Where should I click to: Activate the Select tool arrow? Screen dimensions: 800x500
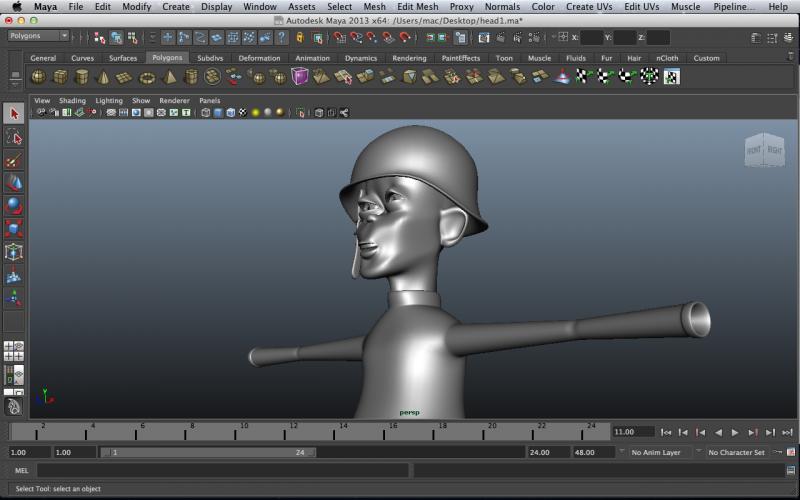pos(14,114)
